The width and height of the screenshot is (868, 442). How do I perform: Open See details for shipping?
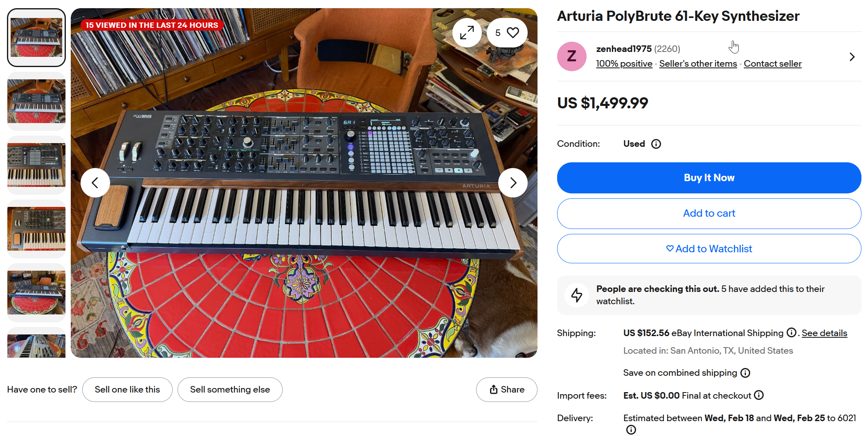pos(824,333)
